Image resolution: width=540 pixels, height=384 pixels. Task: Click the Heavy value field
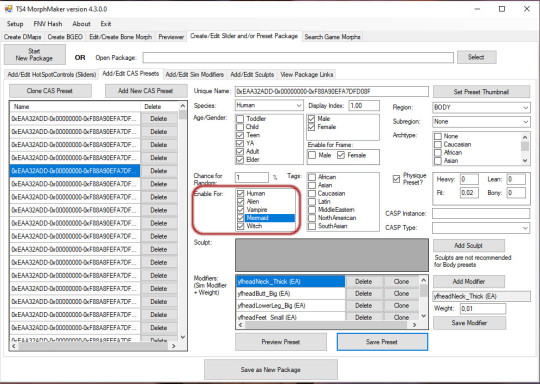469,179
